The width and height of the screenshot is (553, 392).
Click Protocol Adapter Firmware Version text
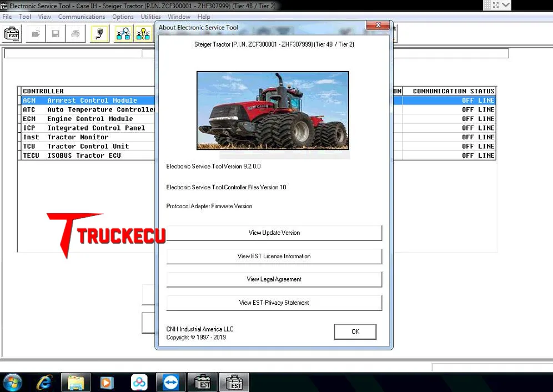209,206
